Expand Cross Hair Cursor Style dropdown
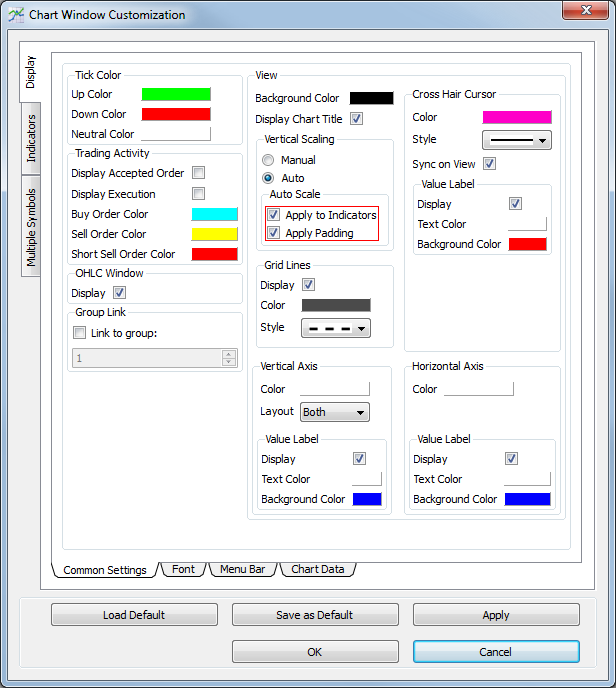Screen dimensions: 616x688 coord(517,140)
